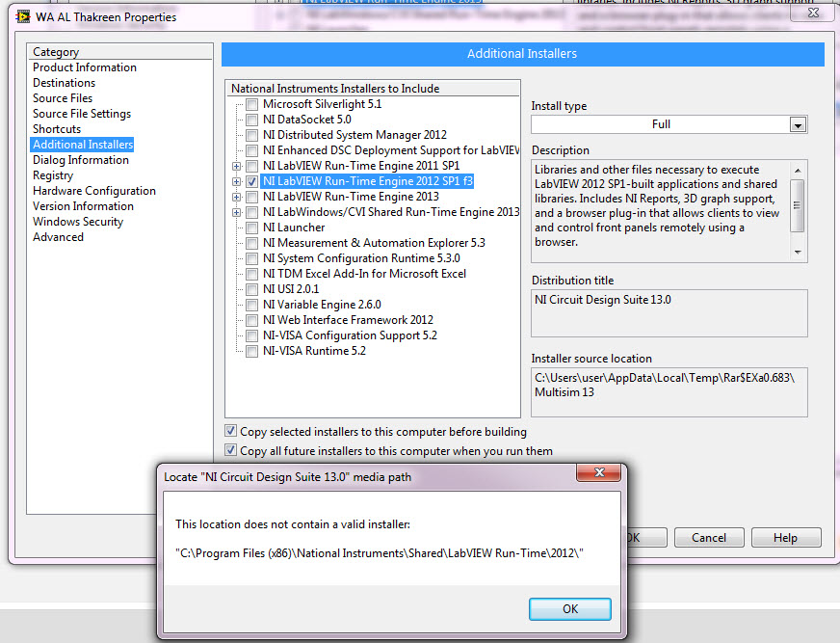Enable the NI DataSocket 5.0 checkbox

point(251,121)
